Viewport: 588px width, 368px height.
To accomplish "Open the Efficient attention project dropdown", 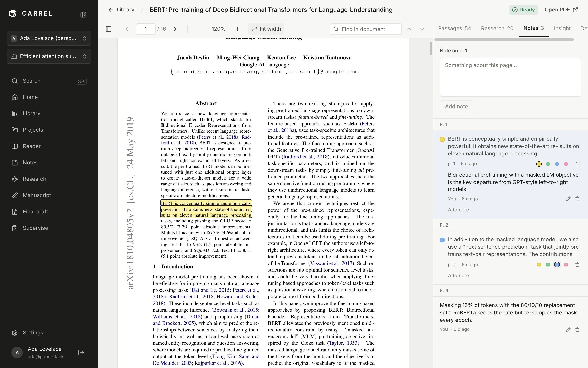I will tap(49, 56).
